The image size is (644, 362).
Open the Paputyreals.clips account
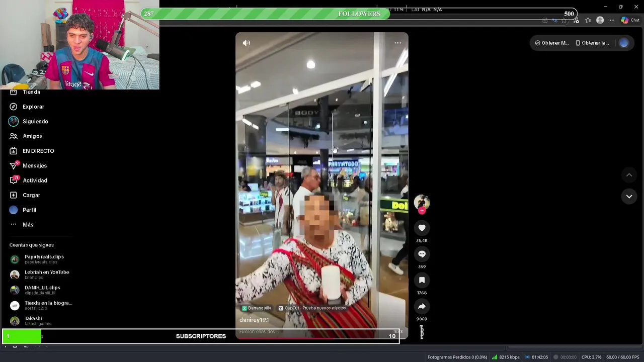[x=41, y=259]
